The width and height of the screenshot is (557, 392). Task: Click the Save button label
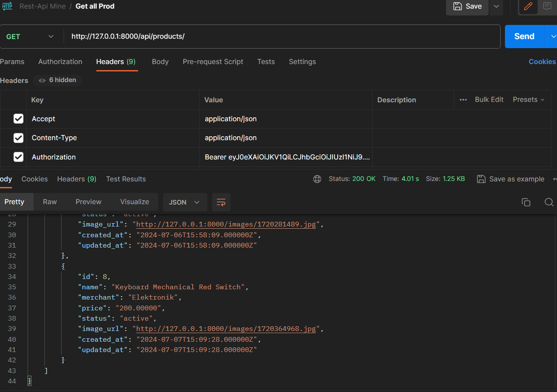474,6
